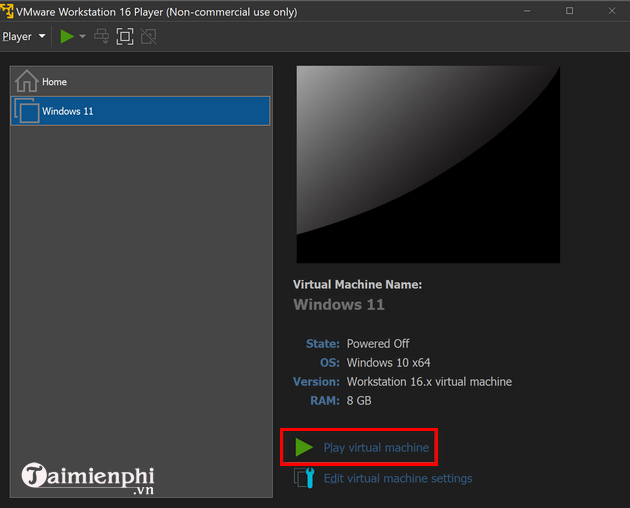The width and height of the screenshot is (630, 508).
Task: Click the large 'Windows 11' machine name heading
Action: coord(339,304)
